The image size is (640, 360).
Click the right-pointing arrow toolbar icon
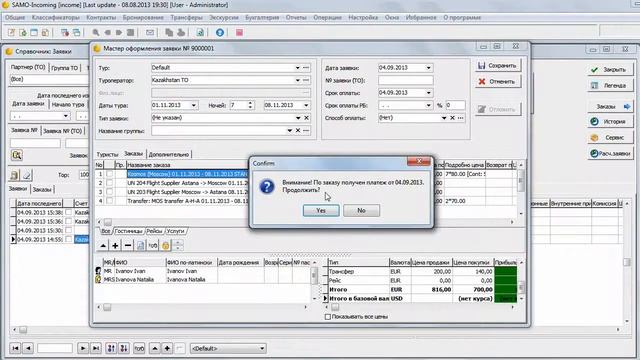pyautogui.click(x=119, y=33)
